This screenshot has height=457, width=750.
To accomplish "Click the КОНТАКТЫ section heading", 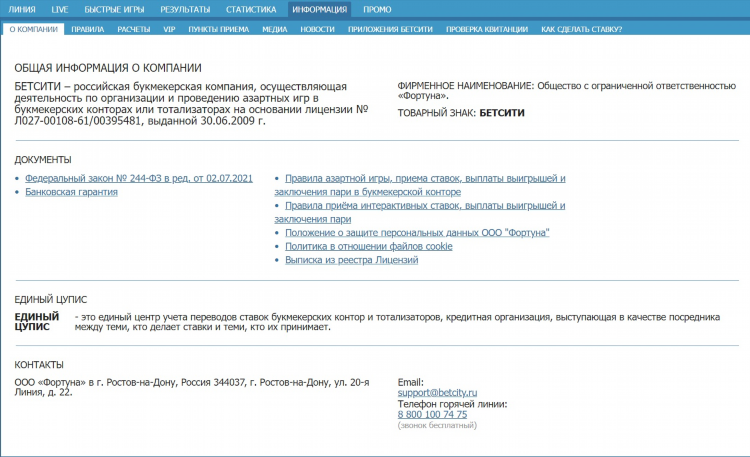I will (39, 365).
